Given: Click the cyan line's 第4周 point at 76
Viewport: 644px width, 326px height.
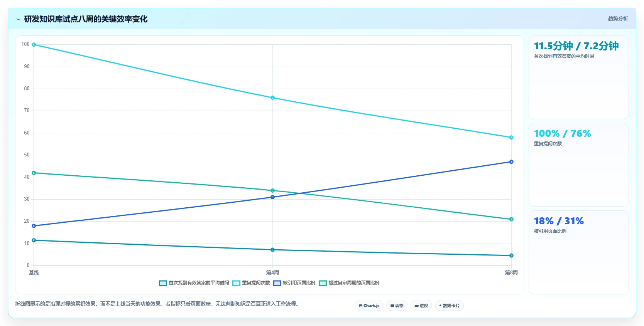Looking at the screenshot, I should click(x=272, y=98).
